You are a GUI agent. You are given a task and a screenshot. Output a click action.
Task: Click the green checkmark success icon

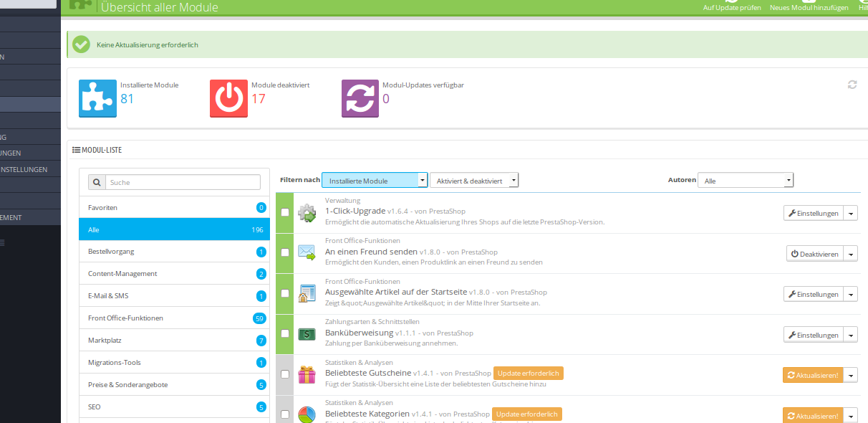tap(81, 44)
